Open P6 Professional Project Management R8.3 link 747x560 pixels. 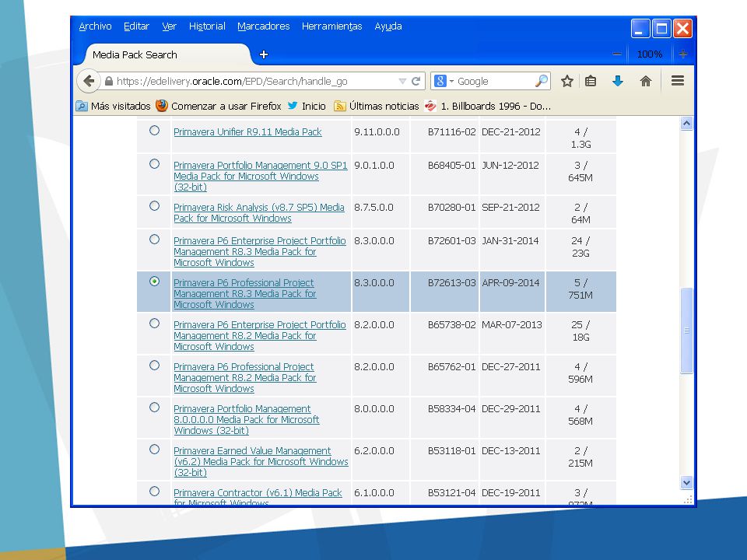click(x=245, y=293)
